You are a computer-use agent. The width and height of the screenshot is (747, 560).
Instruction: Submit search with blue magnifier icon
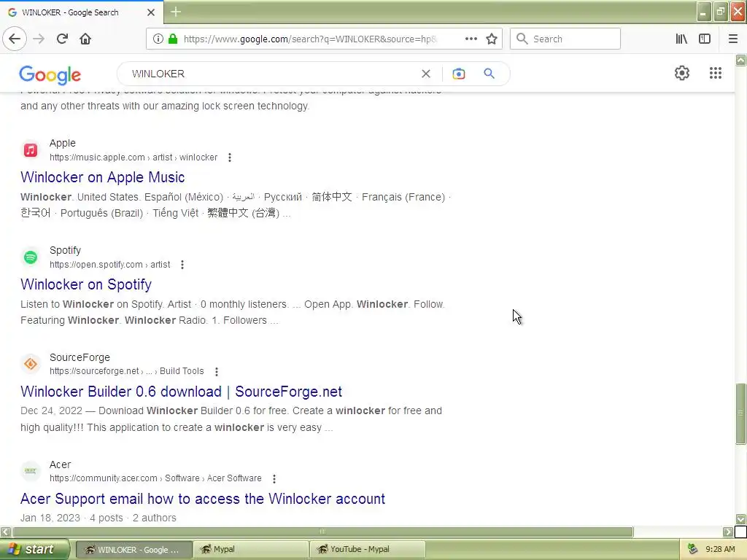pos(489,74)
